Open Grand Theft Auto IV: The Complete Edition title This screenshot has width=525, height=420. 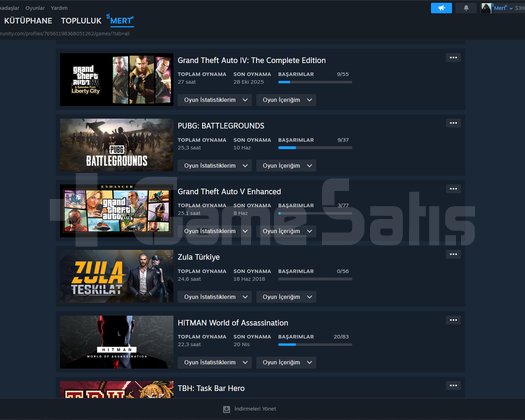pyautogui.click(x=251, y=60)
